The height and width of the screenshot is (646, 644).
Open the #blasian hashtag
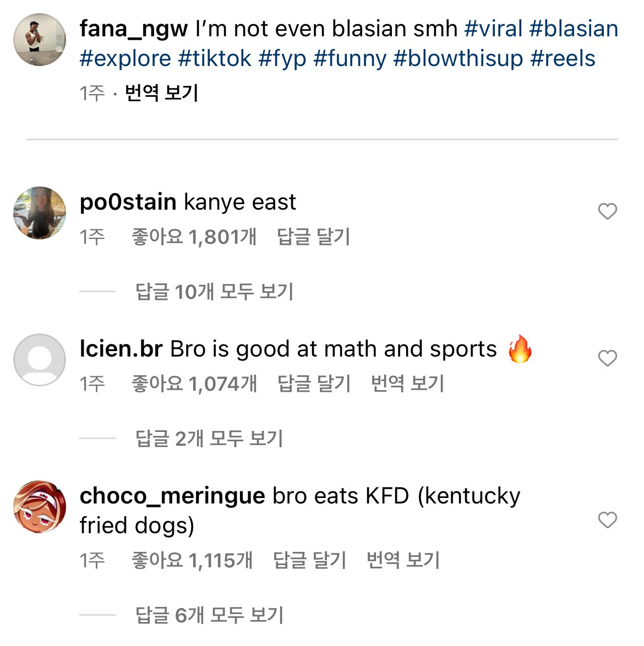(574, 29)
